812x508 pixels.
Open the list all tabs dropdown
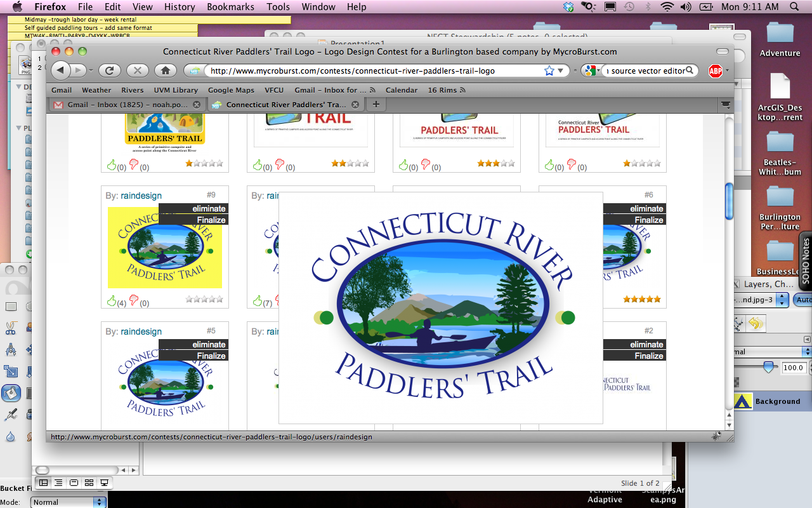point(726,104)
